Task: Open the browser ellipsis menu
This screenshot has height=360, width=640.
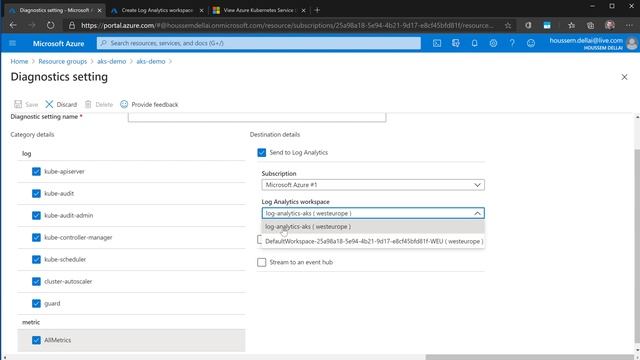Action: (x=629, y=25)
